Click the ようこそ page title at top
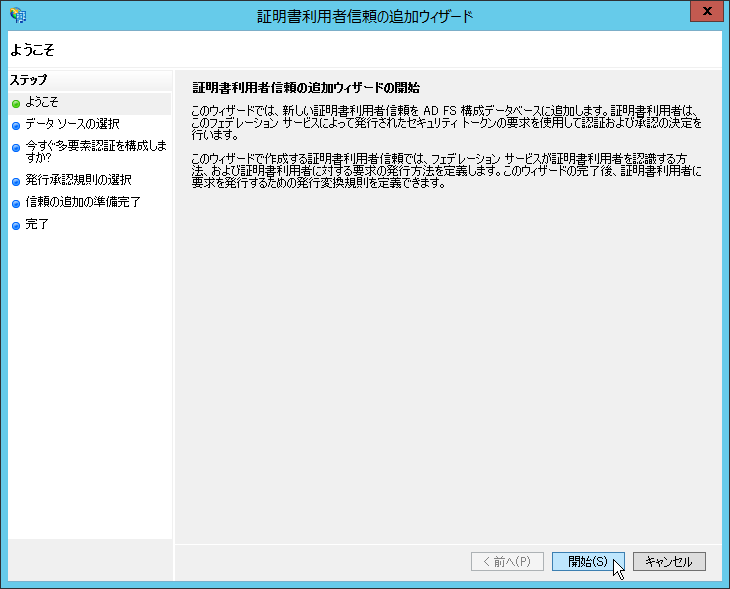 pos(32,50)
